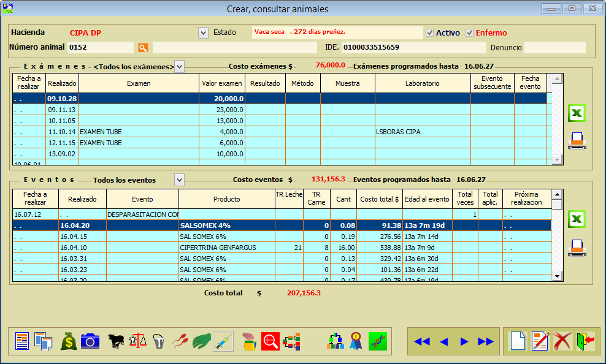Go to the next animal record
606x364 pixels.
click(464, 341)
